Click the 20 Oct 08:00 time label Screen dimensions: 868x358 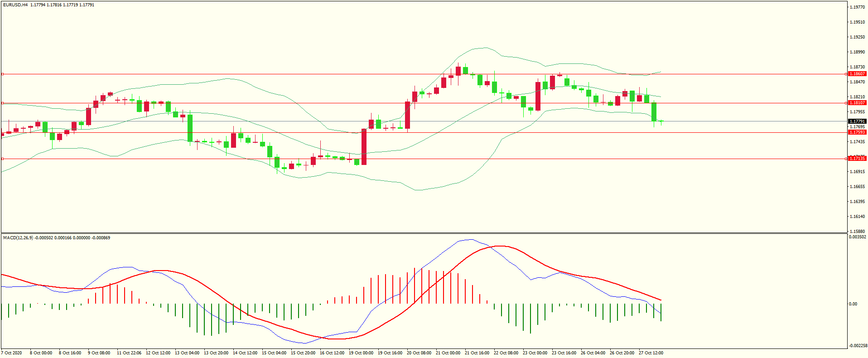(x=419, y=353)
